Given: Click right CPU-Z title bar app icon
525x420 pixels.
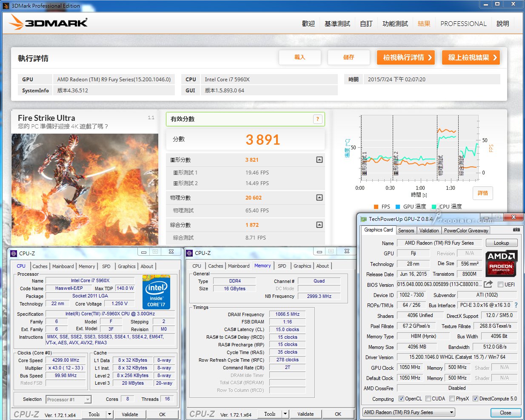Looking at the screenshot, I should tap(189, 253).
